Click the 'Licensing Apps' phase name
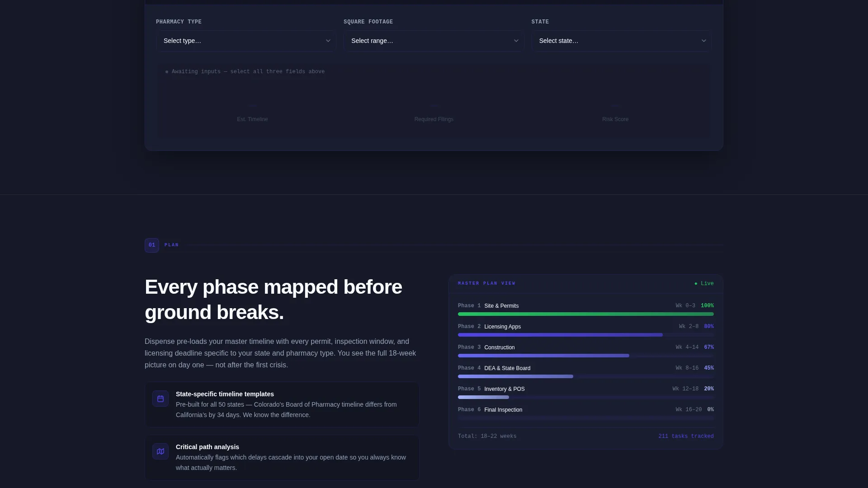868x488 pixels. (502, 327)
